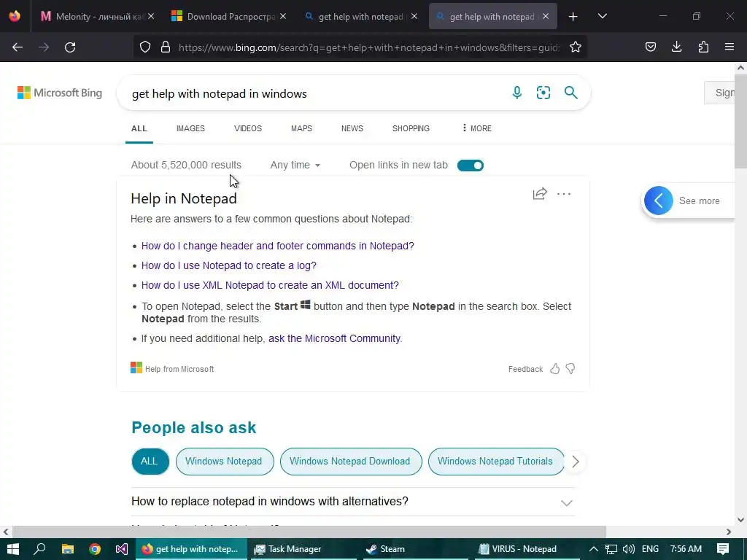747x560 pixels.
Task: Go back with the browser back arrow
Action: (x=18, y=47)
